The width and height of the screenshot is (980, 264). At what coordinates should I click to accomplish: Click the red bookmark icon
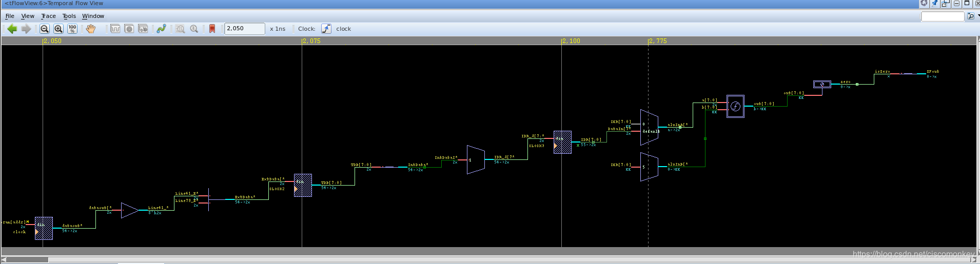pos(212,29)
